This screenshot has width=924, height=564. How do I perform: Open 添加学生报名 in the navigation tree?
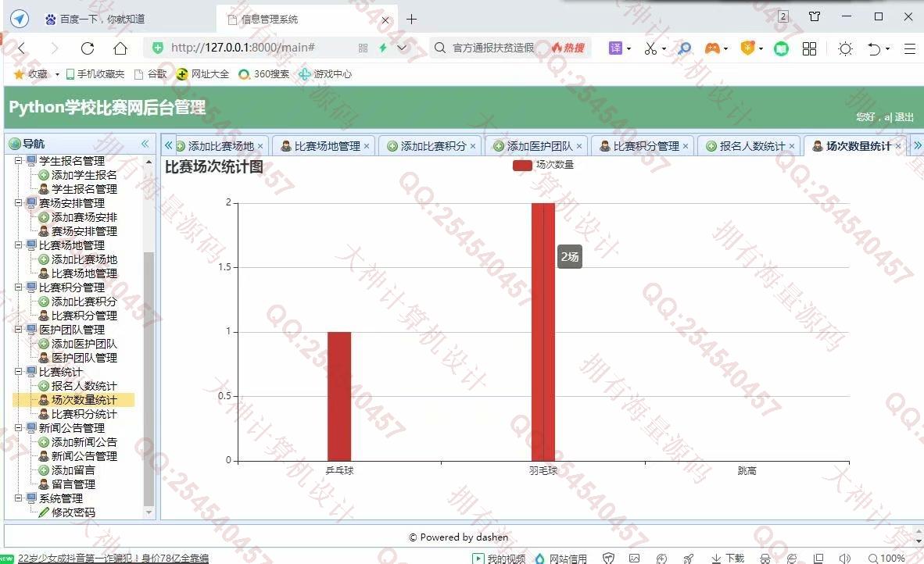pyautogui.click(x=84, y=175)
